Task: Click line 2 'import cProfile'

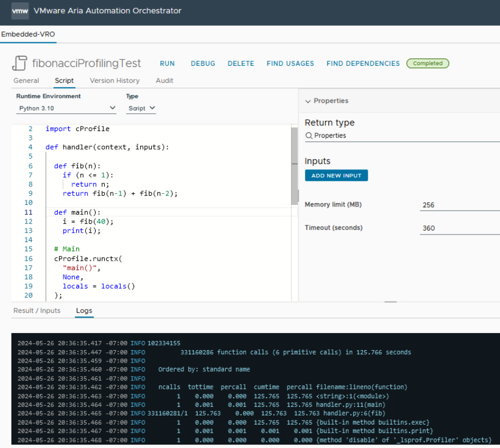Action: [x=77, y=129]
